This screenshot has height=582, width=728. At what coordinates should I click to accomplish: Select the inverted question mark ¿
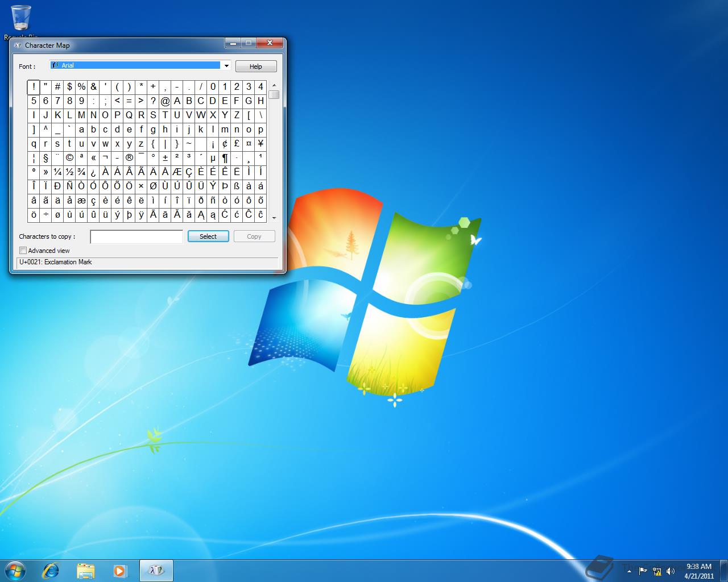tap(93, 172)
